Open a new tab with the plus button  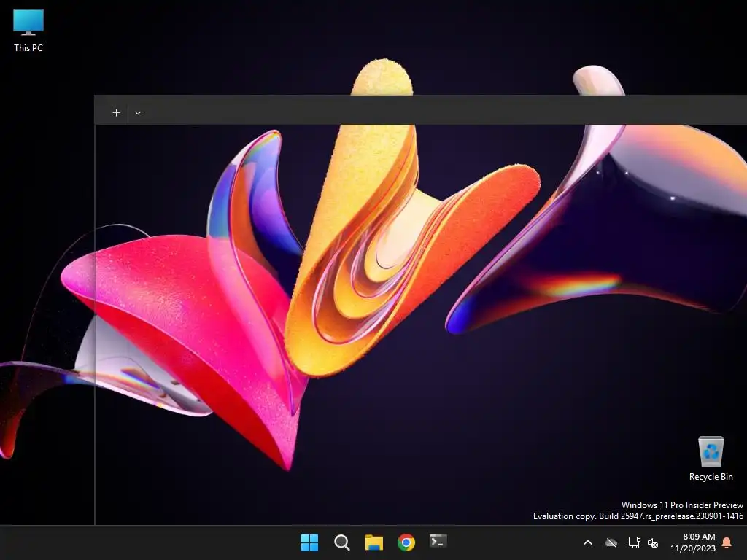[x=116, y=113]
